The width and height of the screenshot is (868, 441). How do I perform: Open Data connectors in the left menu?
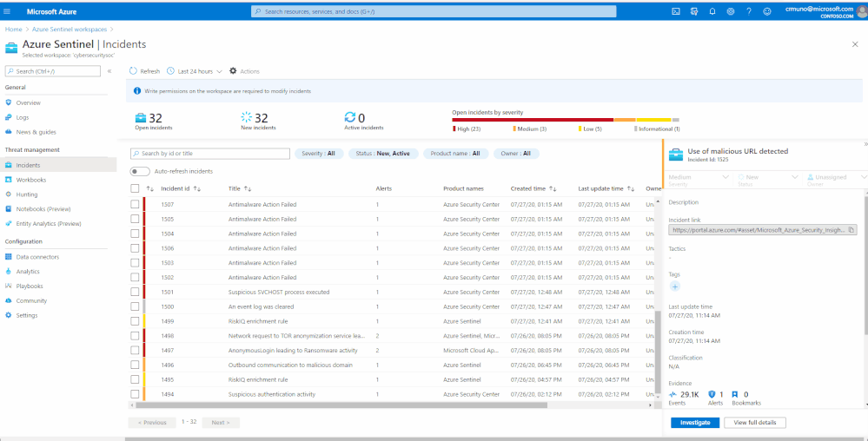point(37,257)
